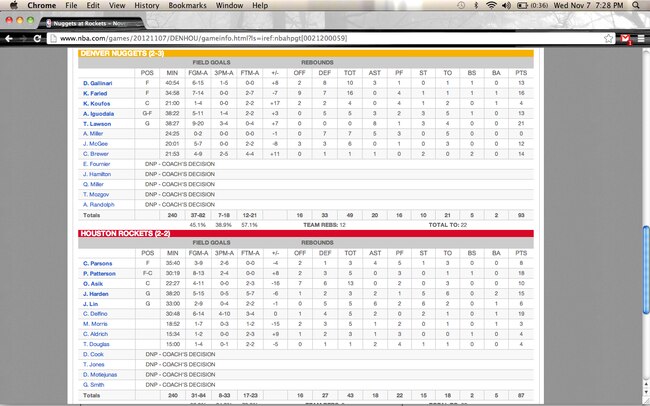Open T. Douglas player link
This screenshot has height=406, width=650.
(96, 344)
